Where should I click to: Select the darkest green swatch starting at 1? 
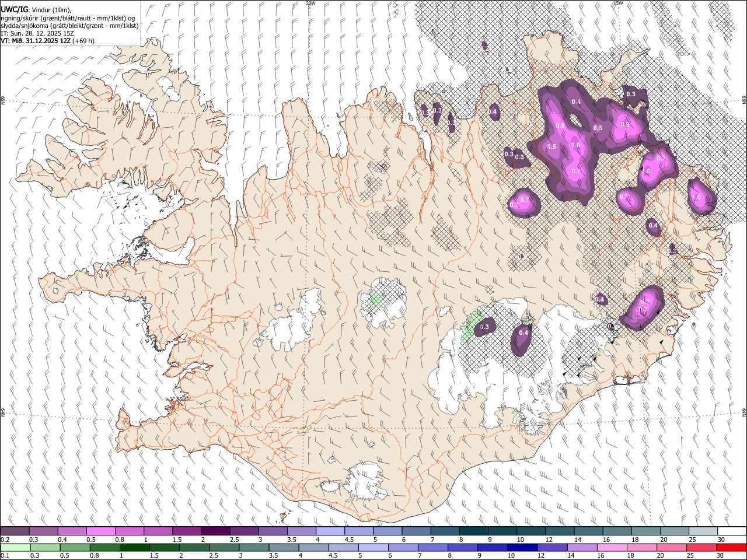pos(134,547)
